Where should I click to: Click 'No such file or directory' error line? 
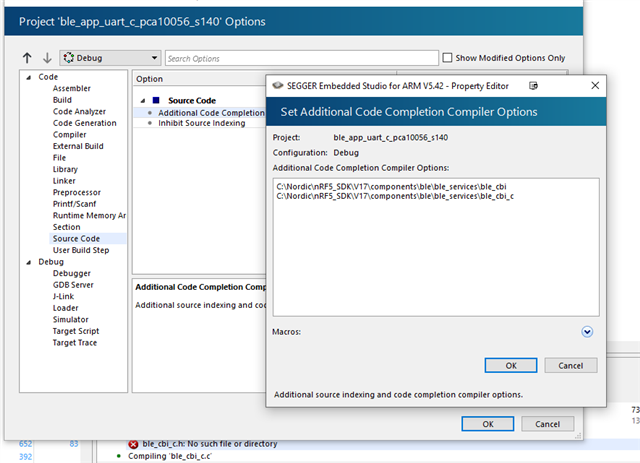(x=209, y=444)
